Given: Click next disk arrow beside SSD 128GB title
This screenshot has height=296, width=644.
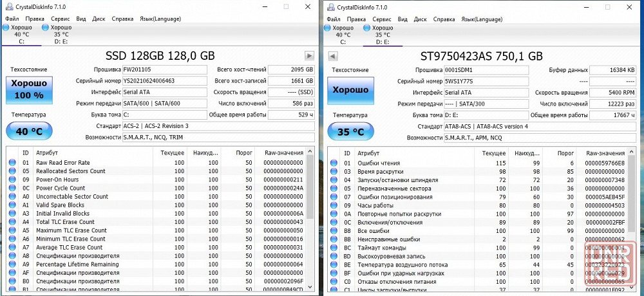Looking at the screenshot, I should point(309,56).
